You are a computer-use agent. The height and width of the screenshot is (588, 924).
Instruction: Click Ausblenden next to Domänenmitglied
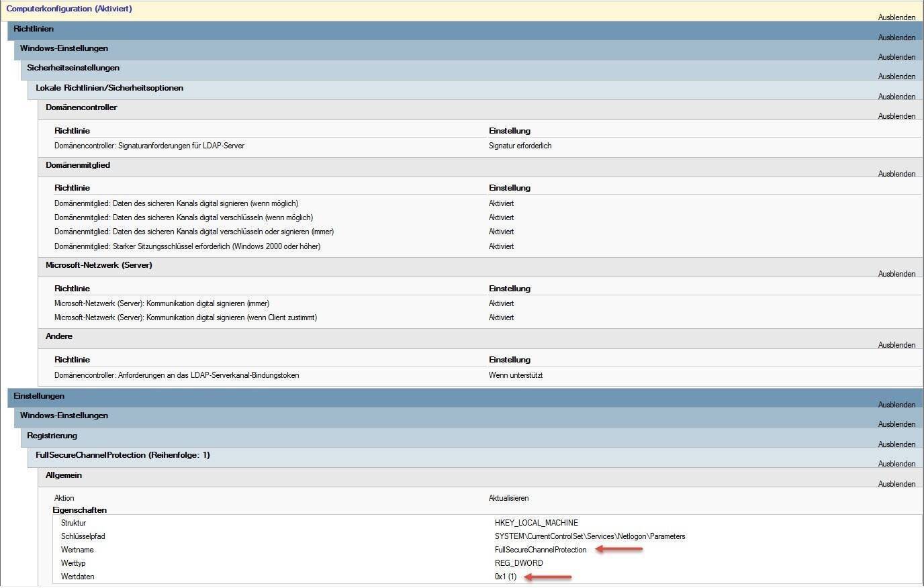point(896,174)
